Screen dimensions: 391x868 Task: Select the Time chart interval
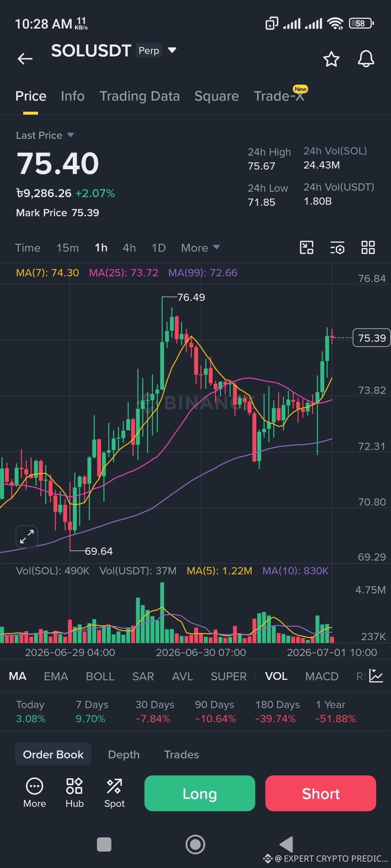coord(28,248)
